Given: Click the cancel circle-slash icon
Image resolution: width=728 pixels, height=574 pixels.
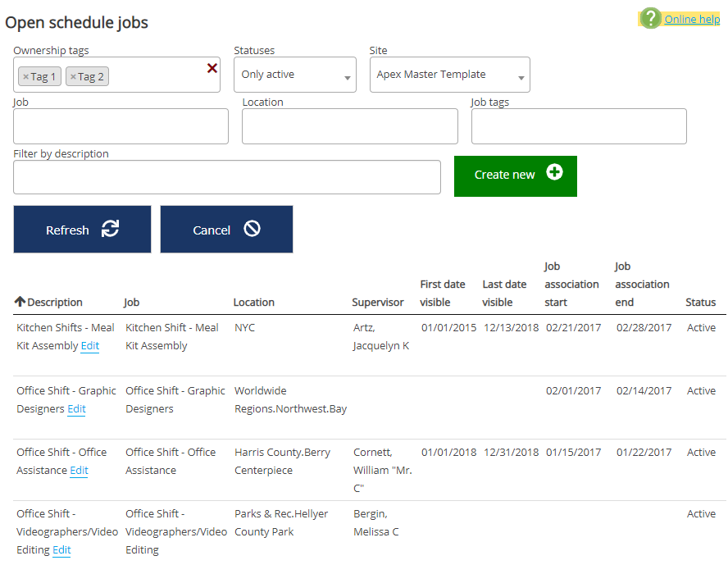Looking at the screenshot, I should (x=252, y=230).
